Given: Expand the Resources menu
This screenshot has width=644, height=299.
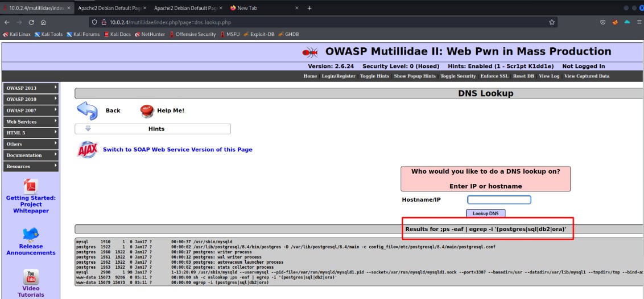Looking at the screenshot, I should pyautogui.click(x=31, y=166).
